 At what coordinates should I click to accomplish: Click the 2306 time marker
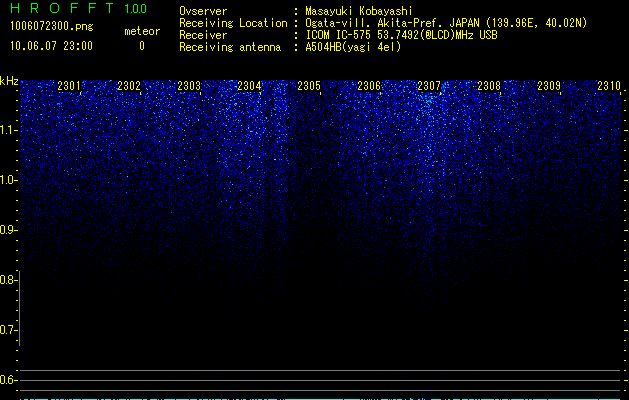[x=369, y=86]
